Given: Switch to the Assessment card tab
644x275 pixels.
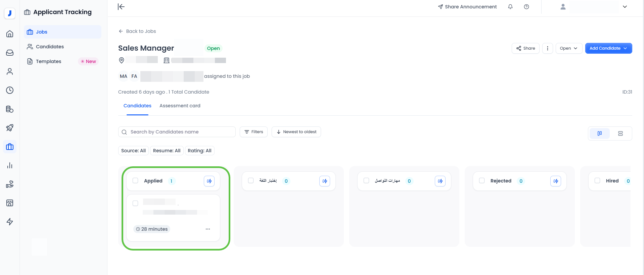Looking at the screenshot, I should [180, 106].
